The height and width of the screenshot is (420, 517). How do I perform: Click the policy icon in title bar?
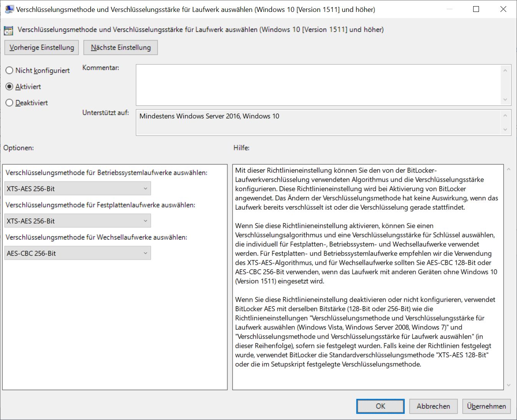click(9, 9)
